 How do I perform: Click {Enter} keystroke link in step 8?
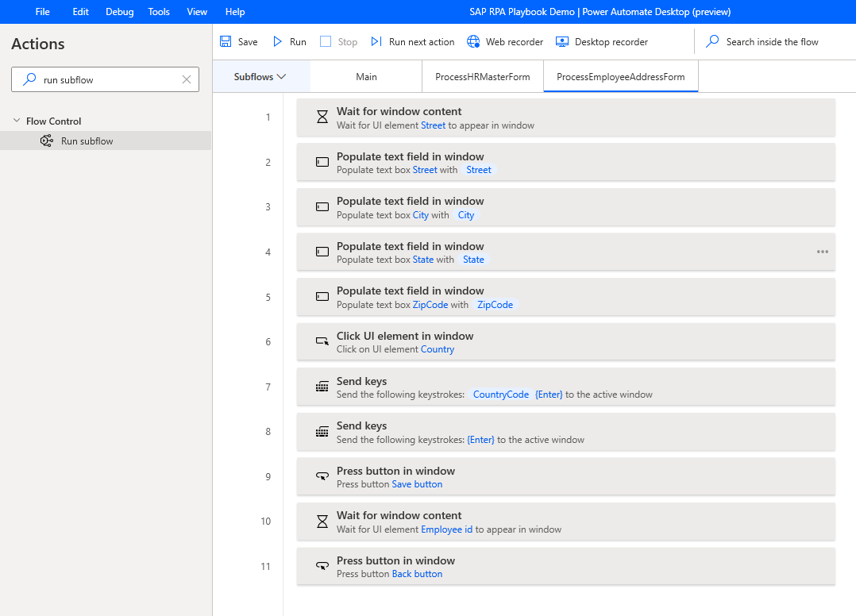tap(480, 440)
